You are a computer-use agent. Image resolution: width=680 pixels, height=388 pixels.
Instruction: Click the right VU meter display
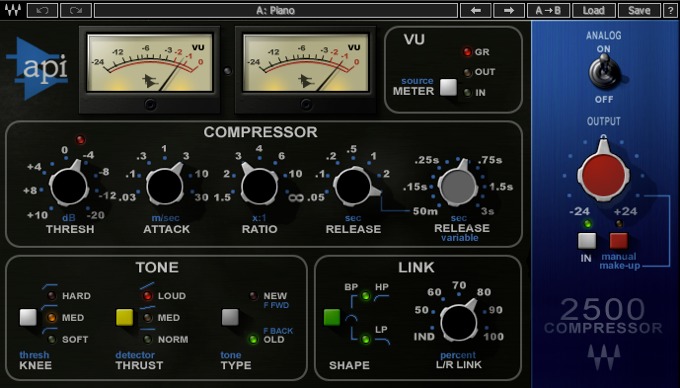pyautogui.click(x=306, y=63)
